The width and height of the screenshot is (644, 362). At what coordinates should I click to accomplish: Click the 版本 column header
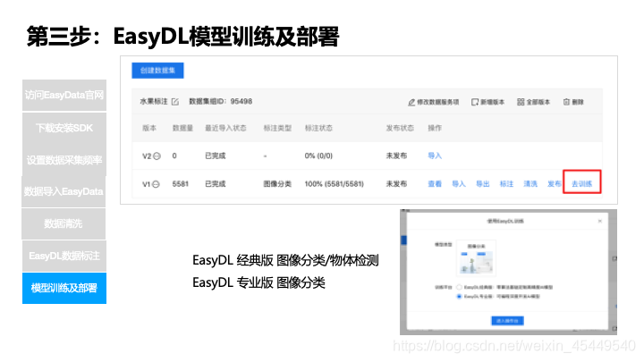(149, 128)
